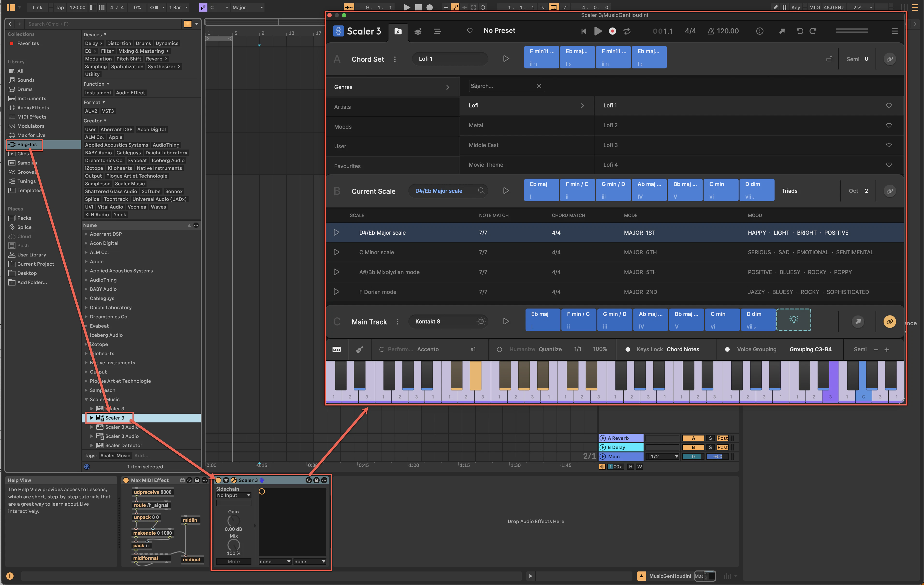Toggle the Humanize switch

(499, 350)
